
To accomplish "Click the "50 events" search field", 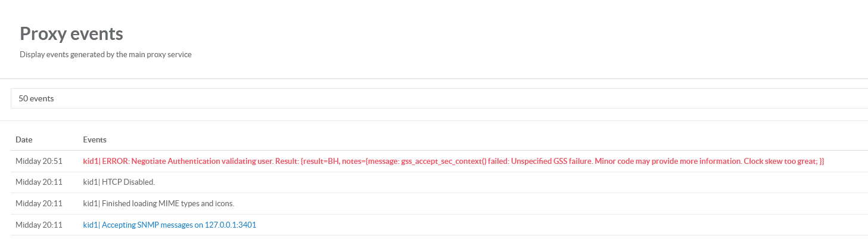I will tap(417, 98).
